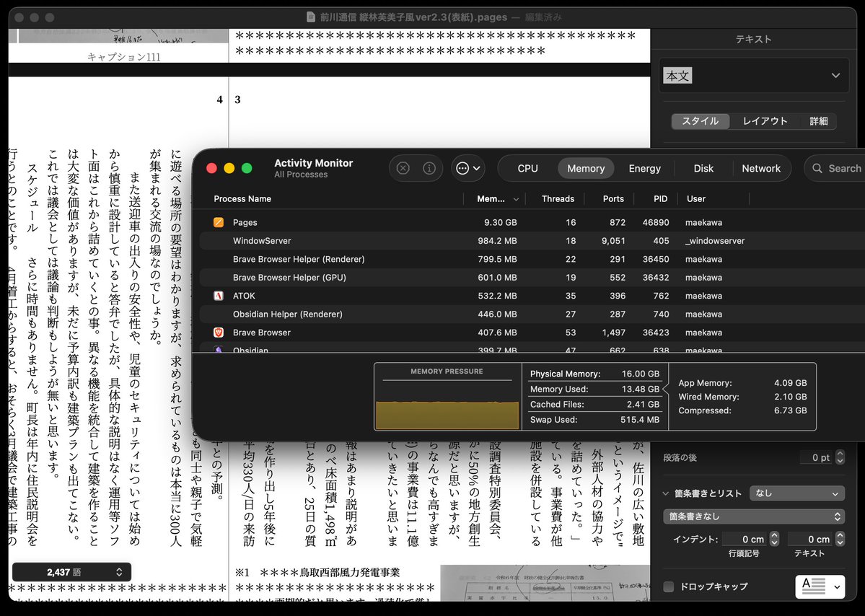This screenshot has height=616, width=865.
Task: Select the Brave Browser Helper (Renderer) row
Action: click(532, 259)
